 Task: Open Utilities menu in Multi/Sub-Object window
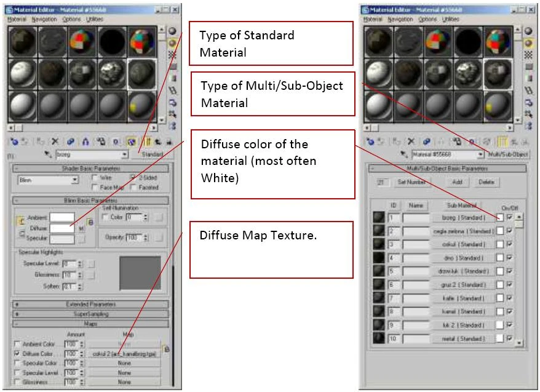click(x=450, y=19)
